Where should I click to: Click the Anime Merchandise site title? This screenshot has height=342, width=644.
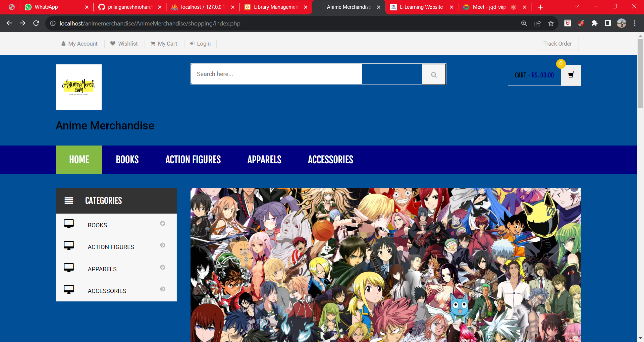pos(105,125)
